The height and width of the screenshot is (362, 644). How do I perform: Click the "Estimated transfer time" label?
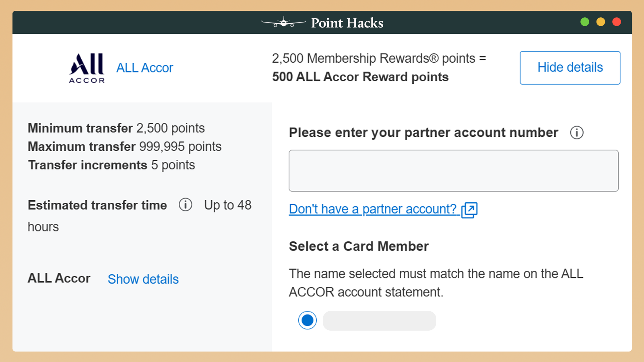97,205
